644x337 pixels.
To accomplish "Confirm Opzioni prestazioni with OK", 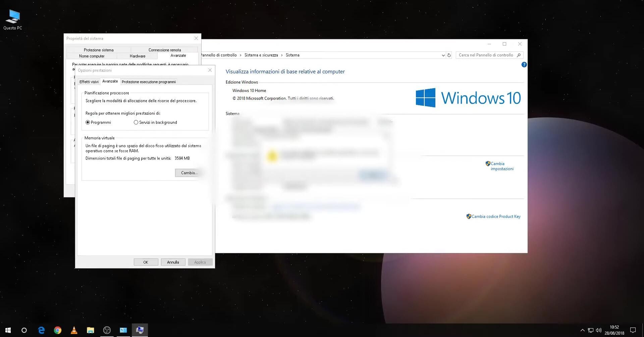I will click(x=146, y=262).
